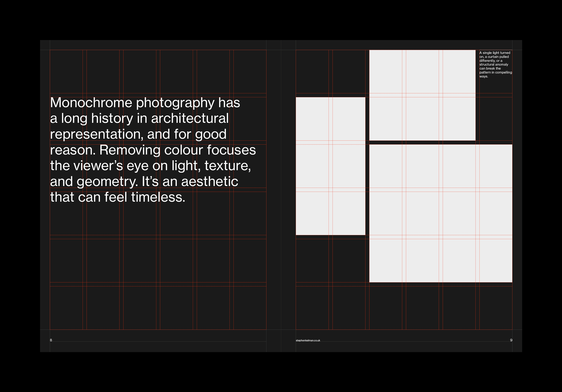Select the top image placeholder beside the caption
This screenshot has height=392, width=562.
tap(422, 95)
